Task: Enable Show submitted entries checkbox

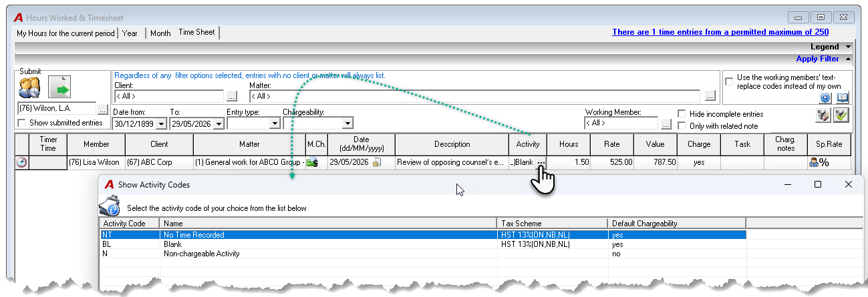Action: 22,123
